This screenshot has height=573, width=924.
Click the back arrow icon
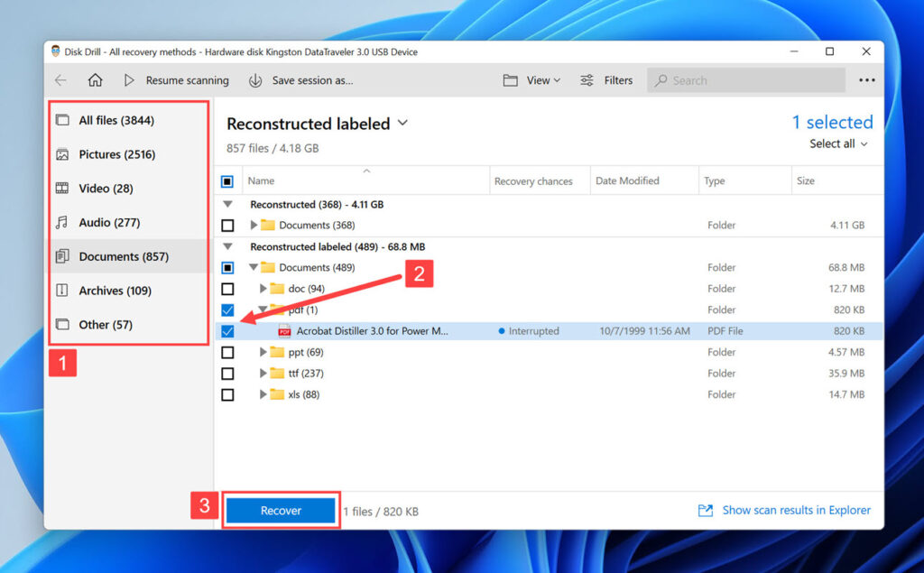(60, 80)
